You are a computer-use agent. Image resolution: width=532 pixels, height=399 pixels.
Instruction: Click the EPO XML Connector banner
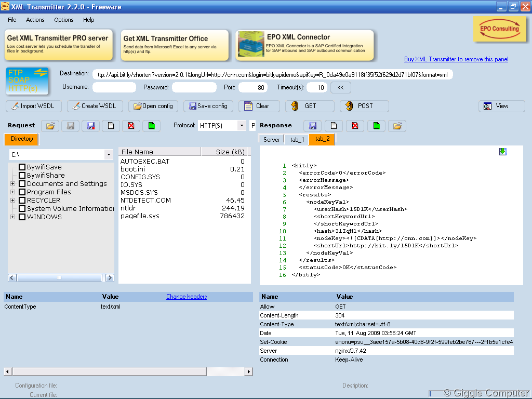tap(304, 45)
